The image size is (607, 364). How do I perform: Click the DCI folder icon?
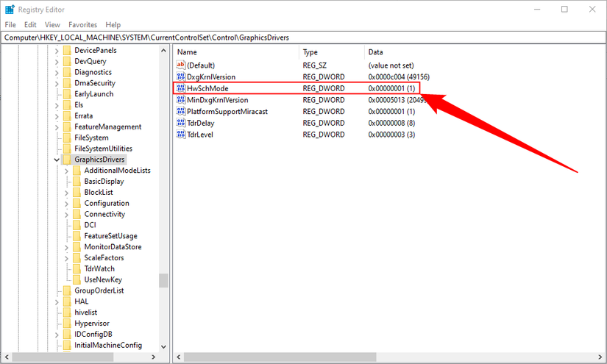point(77,225)
